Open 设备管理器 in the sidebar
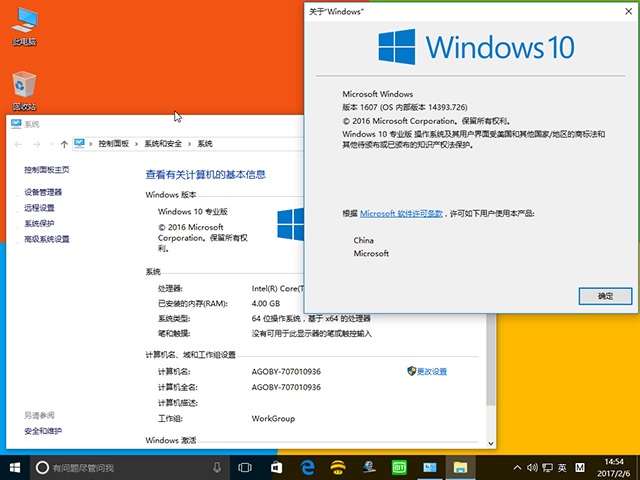The width and height of the screenshot is (640, 480). 43,192
